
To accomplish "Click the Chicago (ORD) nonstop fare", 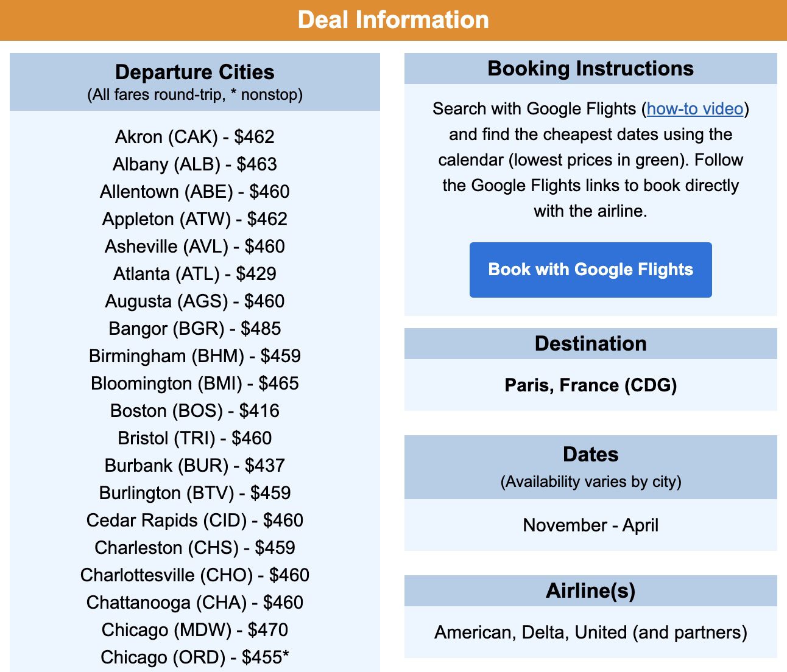I will click(x=195, y=657).
